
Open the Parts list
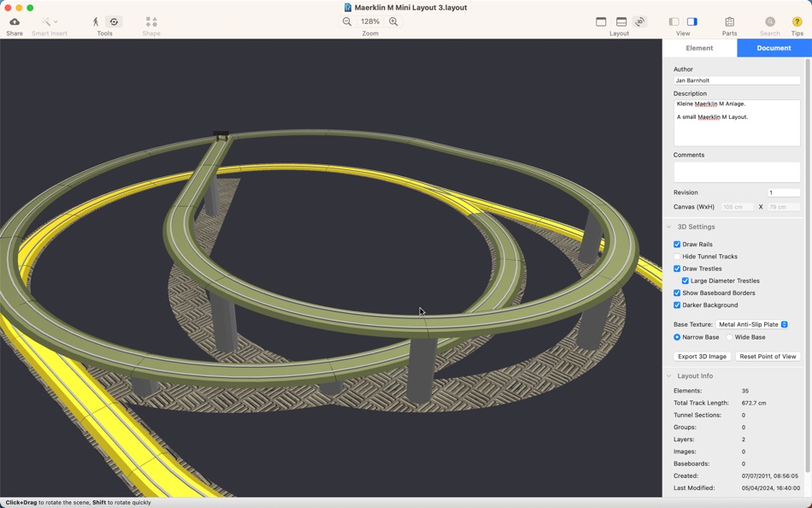(729, 21)
